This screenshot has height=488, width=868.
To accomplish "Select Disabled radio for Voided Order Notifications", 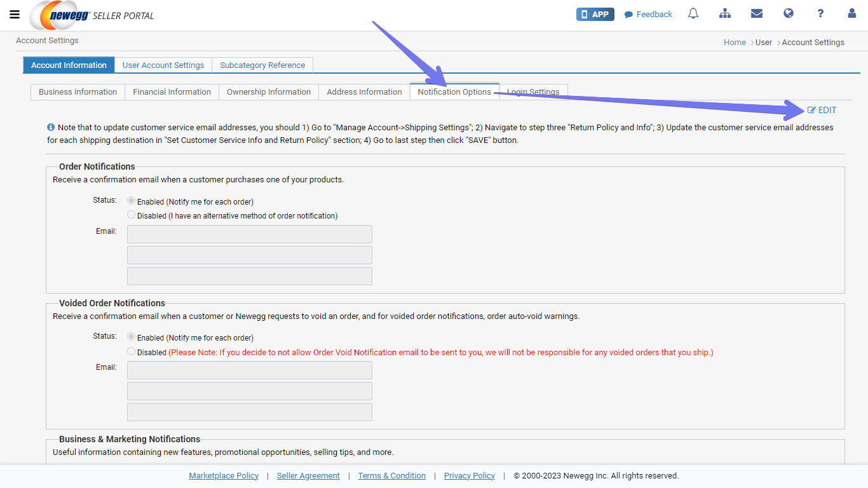I will coord(132,351).
